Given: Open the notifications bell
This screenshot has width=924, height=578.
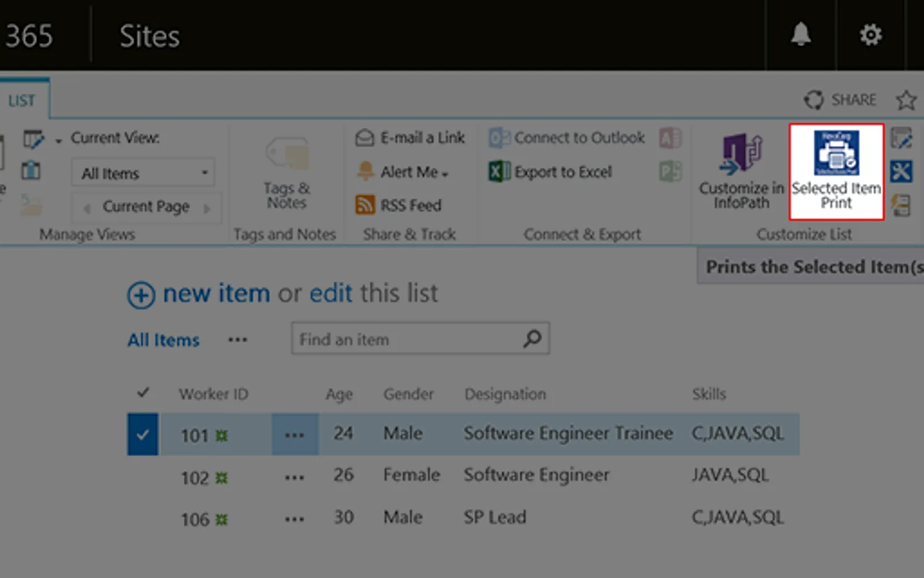Looking at the screenshot, I should 800,35.
